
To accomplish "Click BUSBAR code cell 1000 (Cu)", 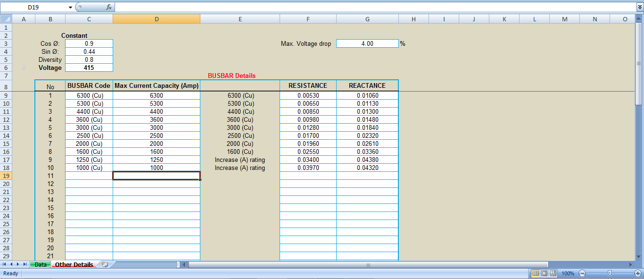I will click(x=89, y=168).
